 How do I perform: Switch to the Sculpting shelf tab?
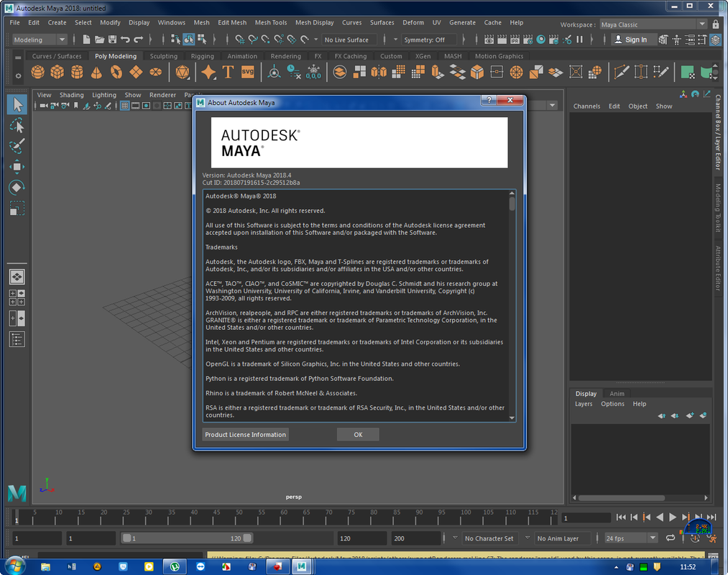tap(163, 56)
